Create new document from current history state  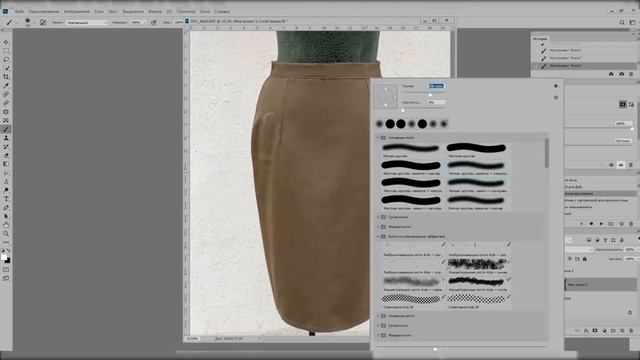[611, 74]
